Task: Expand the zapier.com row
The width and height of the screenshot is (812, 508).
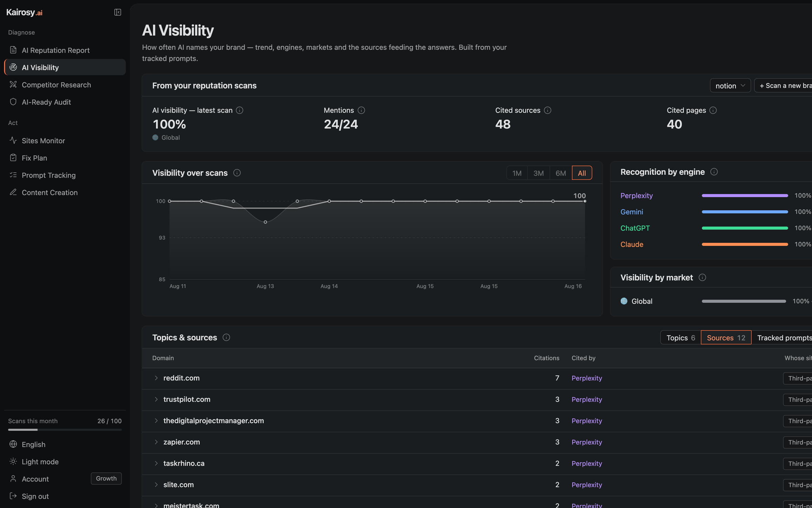Action: [x=156, y=442]
